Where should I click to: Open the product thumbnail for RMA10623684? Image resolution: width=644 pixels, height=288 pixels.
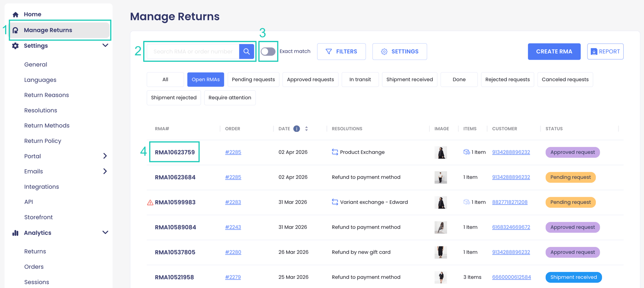[x=441, y=177]
